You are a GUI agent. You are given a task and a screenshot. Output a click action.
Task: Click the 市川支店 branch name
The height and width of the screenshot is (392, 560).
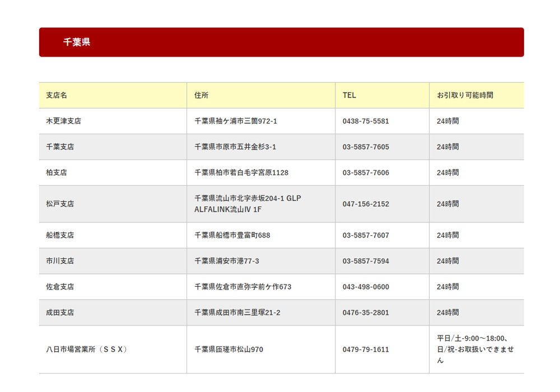(60, 261)
